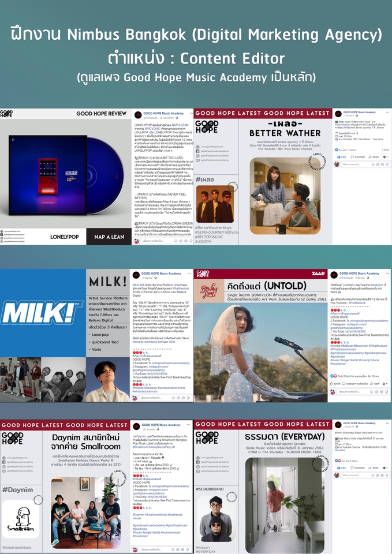The height and width of the screenshot is (554, 392).
Task: Click Comment on the Better Wather post
Action: pos(358,157)
